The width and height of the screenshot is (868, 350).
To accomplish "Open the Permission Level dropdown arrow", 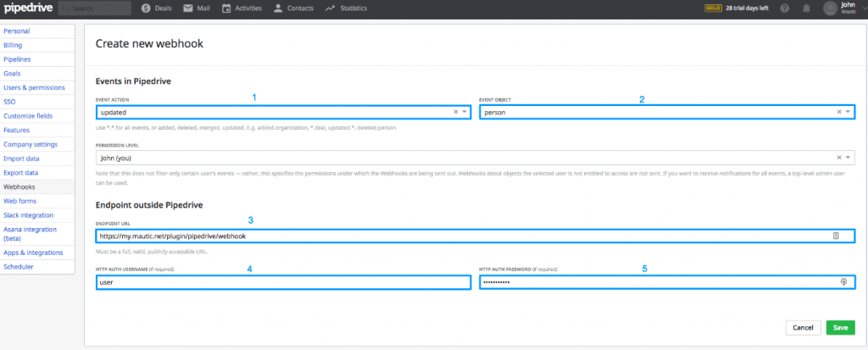I will 849,158.
